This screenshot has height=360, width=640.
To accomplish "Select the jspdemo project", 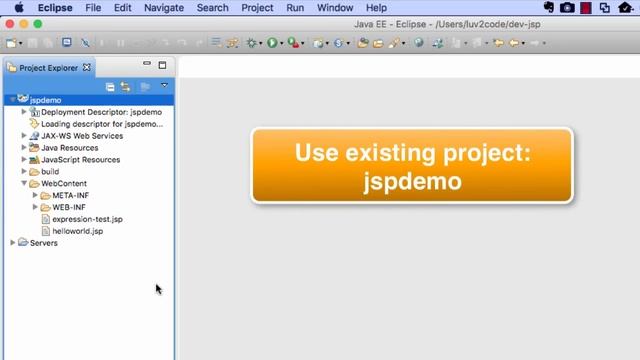I will tap(45, 100).
